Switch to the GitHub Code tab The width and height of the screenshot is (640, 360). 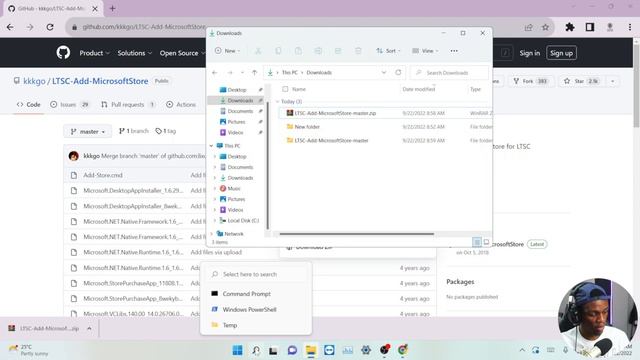pyautogui.click(x=29, y=104)
